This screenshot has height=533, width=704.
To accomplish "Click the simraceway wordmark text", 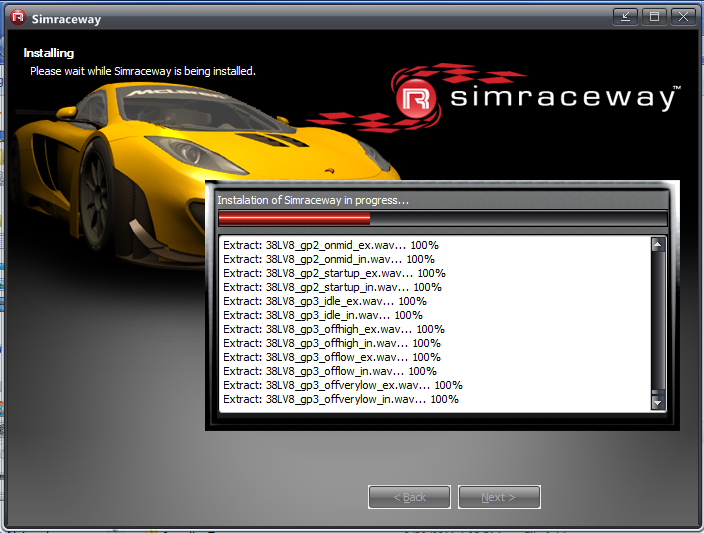I will pos(565,97).
